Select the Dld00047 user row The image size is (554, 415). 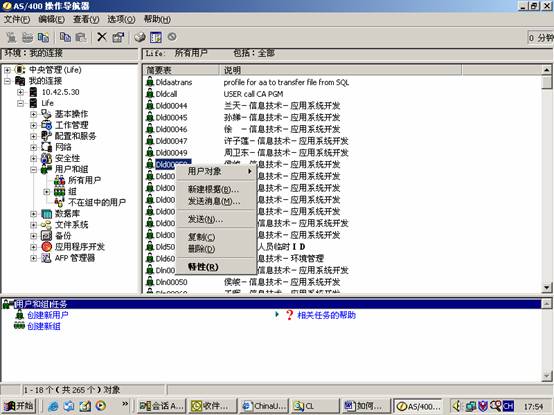pyautogui.click(x=171, y=141)
